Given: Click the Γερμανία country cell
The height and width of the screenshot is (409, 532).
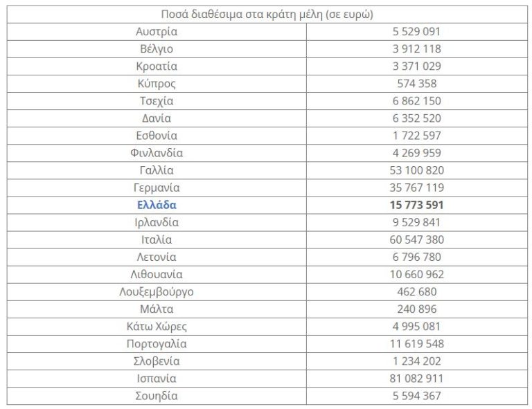Looking at the screenshot, I should [x=157, y=188].
